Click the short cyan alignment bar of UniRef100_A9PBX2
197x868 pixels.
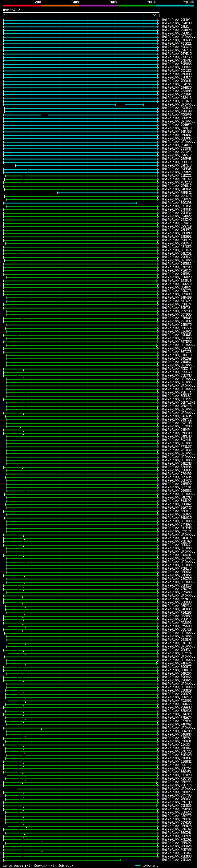[x=108, y=193]
